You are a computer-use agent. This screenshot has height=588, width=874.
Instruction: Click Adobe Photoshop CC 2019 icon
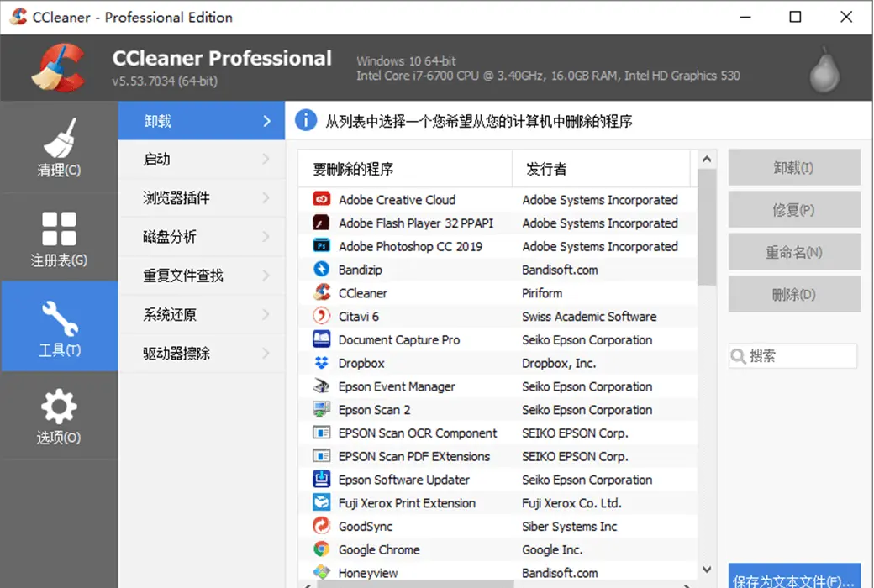point(321,246)
